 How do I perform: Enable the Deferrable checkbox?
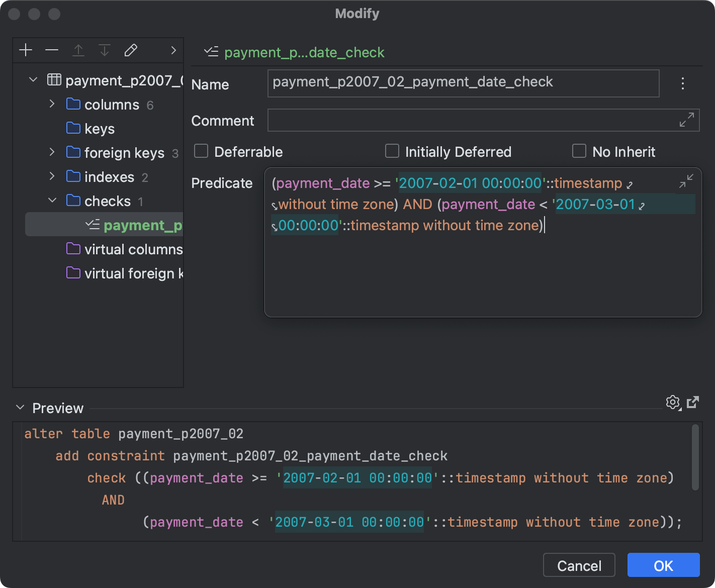(201, 151)
